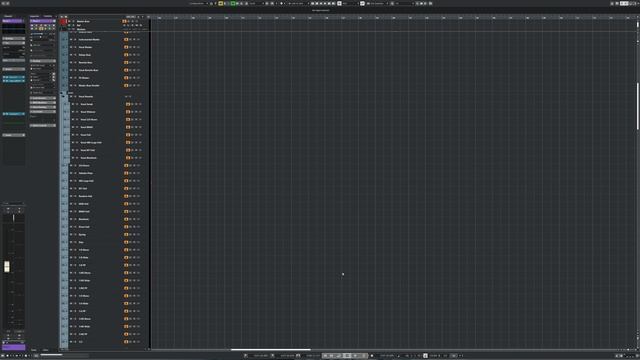Select the Vocal Reverbs folder track name
This screenshot has width=640, height=360.
coord(86,97)
